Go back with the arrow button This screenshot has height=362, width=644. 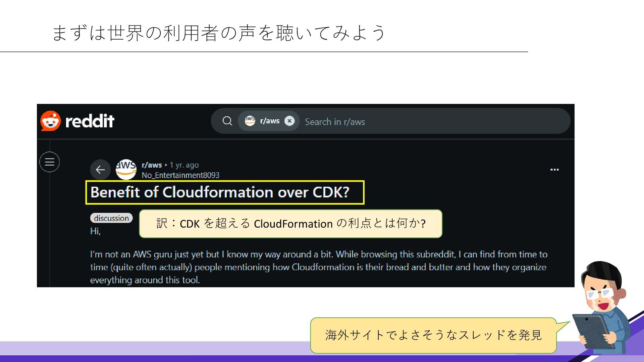click(x=100, y=170)
